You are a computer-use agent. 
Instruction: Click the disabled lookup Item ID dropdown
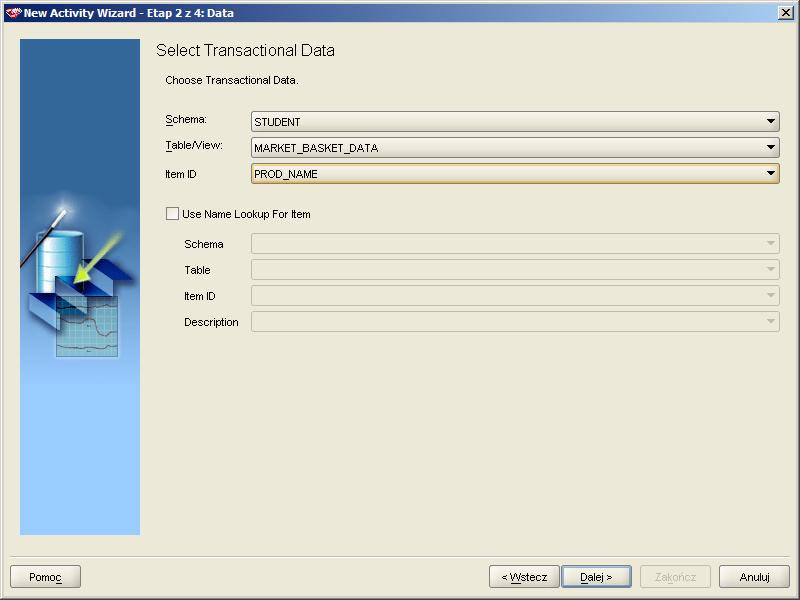pyautogui.click(x=515, y=295)
